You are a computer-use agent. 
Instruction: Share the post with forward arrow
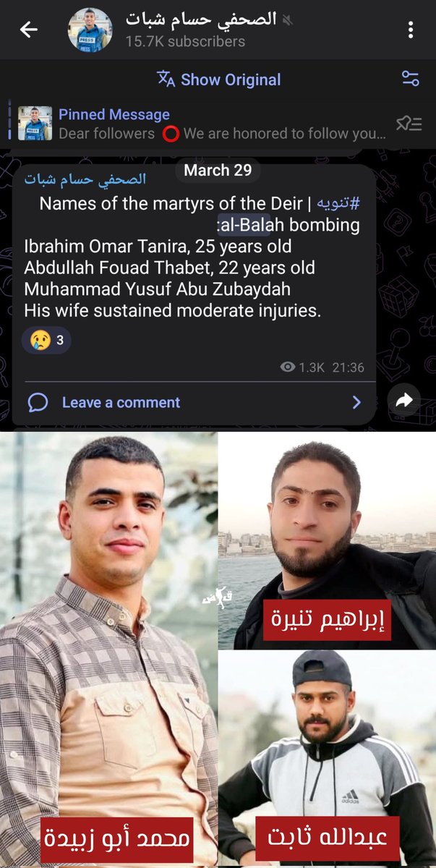[x=404, y=399]
